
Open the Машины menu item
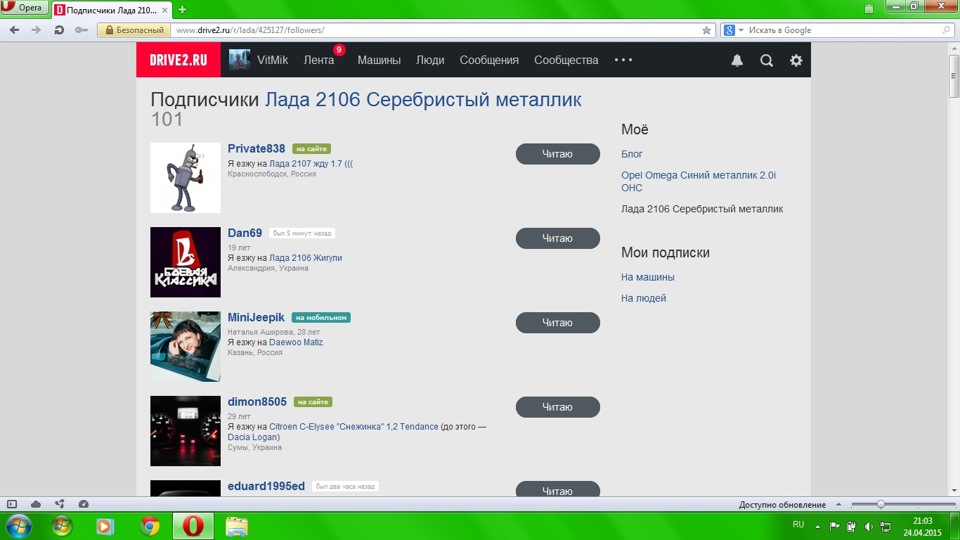coord(379,60)
